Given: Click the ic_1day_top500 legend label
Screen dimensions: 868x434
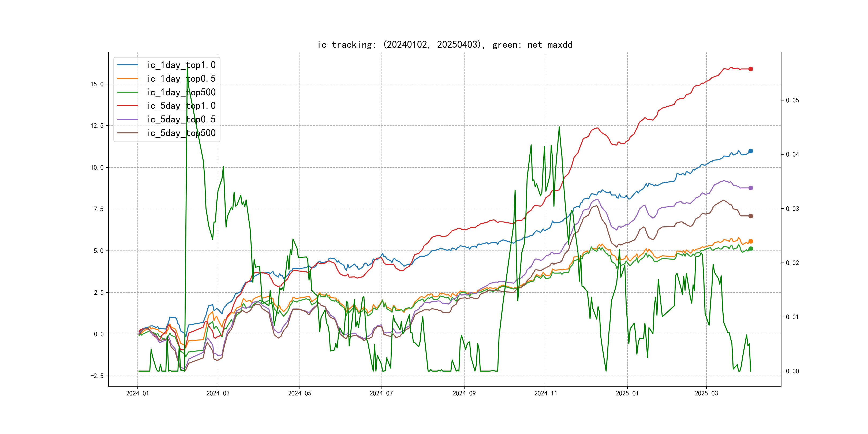Looking at the screenshot, I should [x=181, y=92].
